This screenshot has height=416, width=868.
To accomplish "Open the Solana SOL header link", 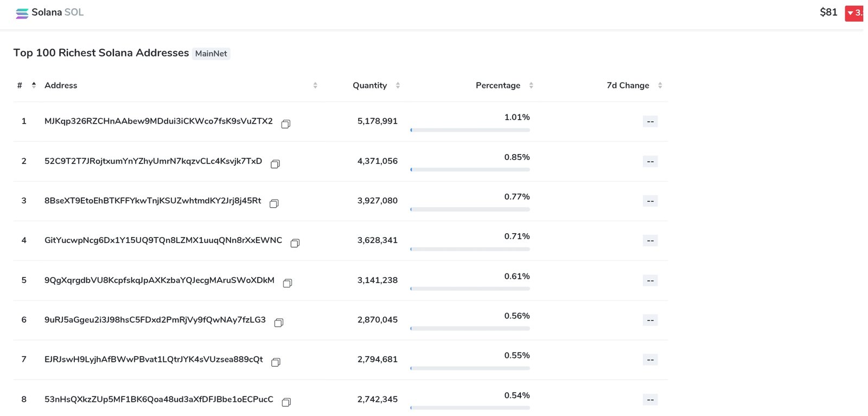I will [58, 12].
